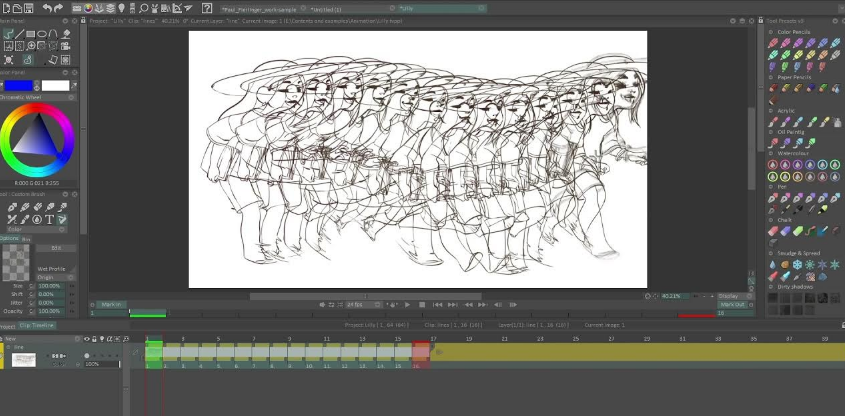Viewport: 845px width, 416px height.
Task: Select the straight line drawing tool
Action: coord(19,34)
